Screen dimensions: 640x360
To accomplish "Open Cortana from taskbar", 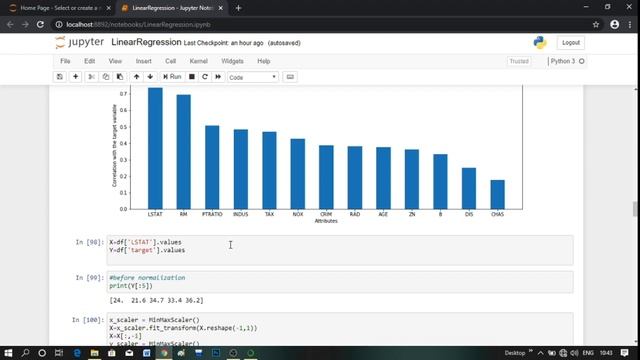I will click(x=42, y=353).
